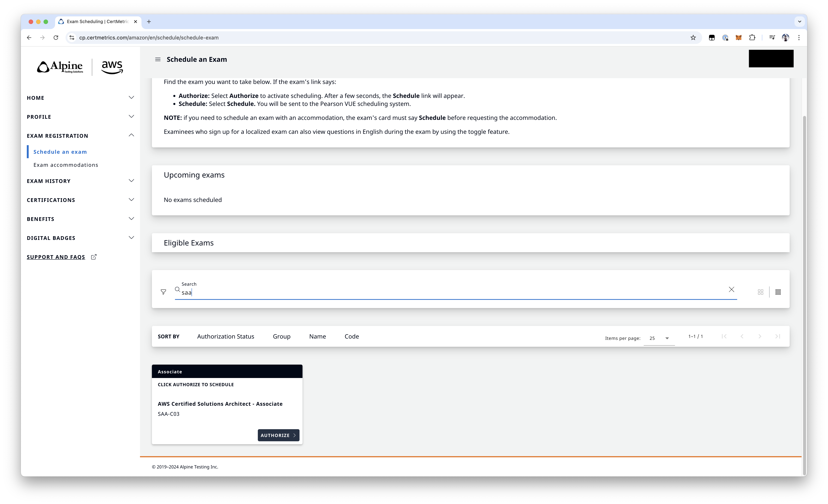Screen dimensions: 828x504
Task: Expand the DIGITAL BADGES chevron
Action: point(131,237)
